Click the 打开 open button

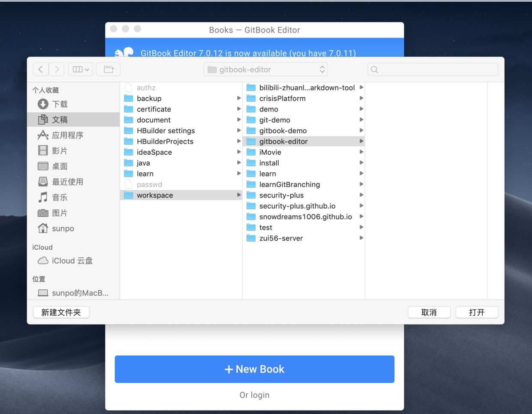pos(477,312)
